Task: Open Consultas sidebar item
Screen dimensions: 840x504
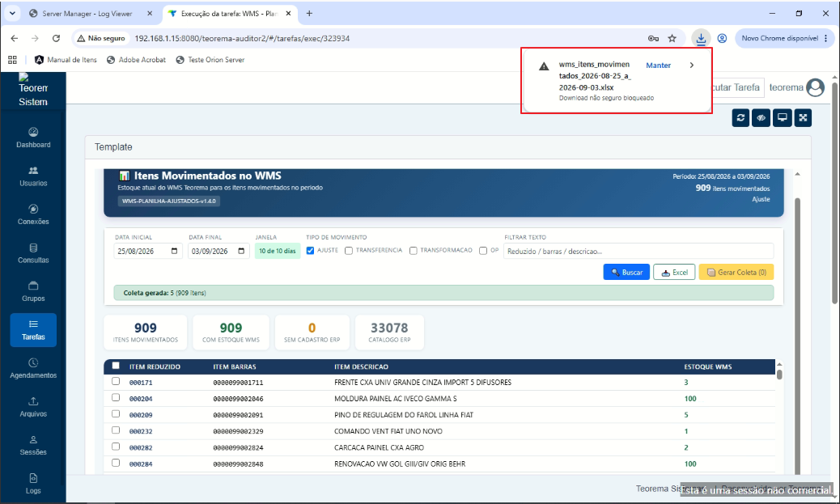Action: click(x=33, y=252)
